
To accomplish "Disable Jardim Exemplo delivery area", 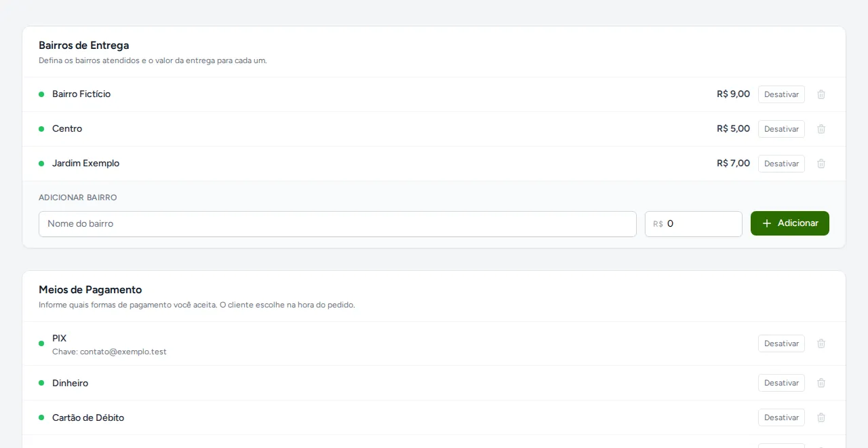I will (x=781, y=164).
